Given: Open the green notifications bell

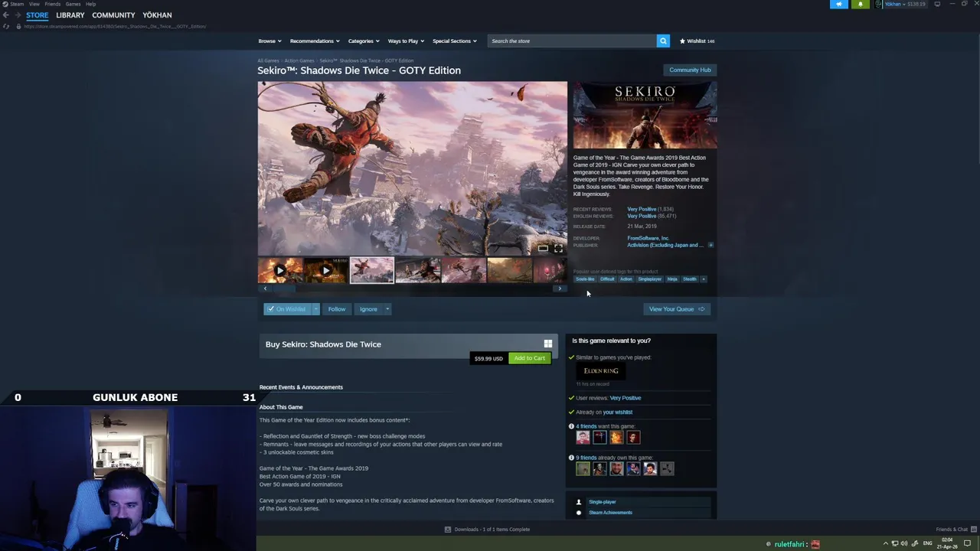Looking at the screenshot, I should [x=861, y=4].
